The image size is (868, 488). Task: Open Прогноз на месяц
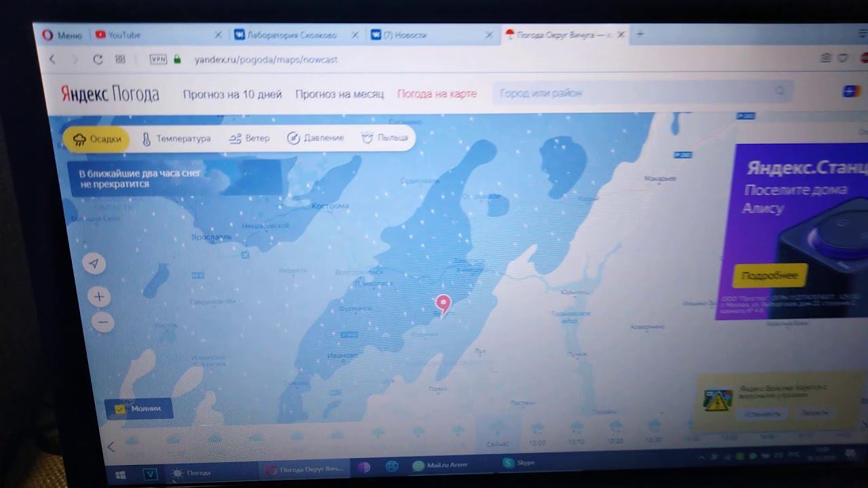[x=340, y=94]
